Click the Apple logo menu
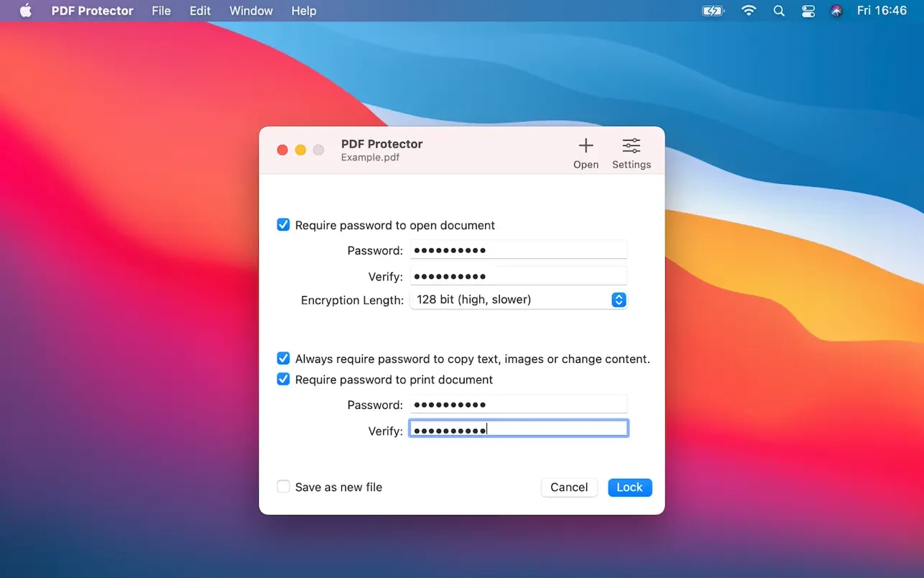924x578 pixels. pyautogui.click(x=26, y=11)
